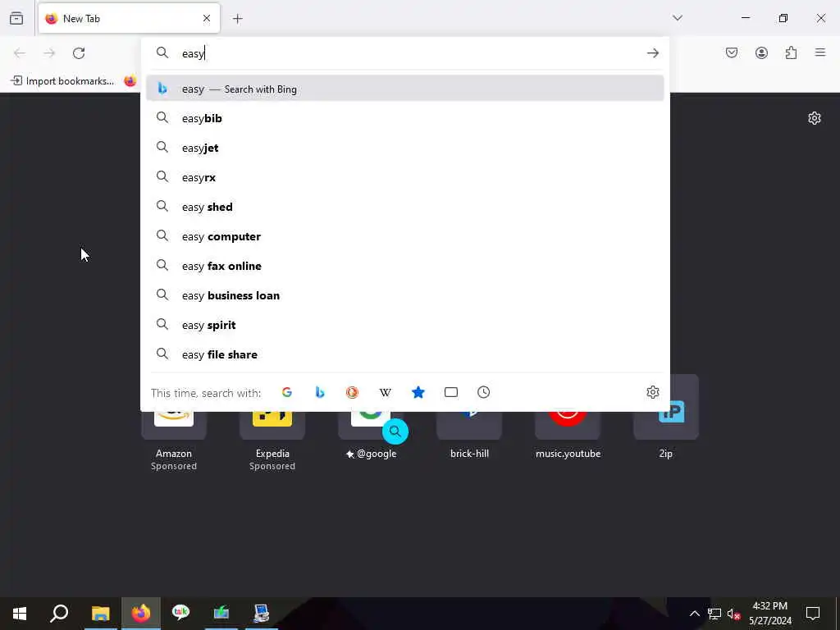Pick the easy spirit suggestion

405,325
